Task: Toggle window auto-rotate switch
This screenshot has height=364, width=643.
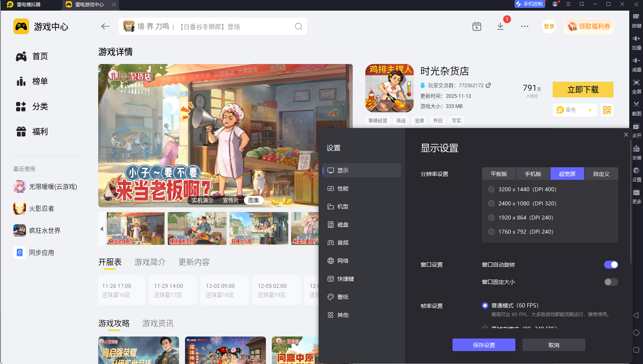Action: 611,265
